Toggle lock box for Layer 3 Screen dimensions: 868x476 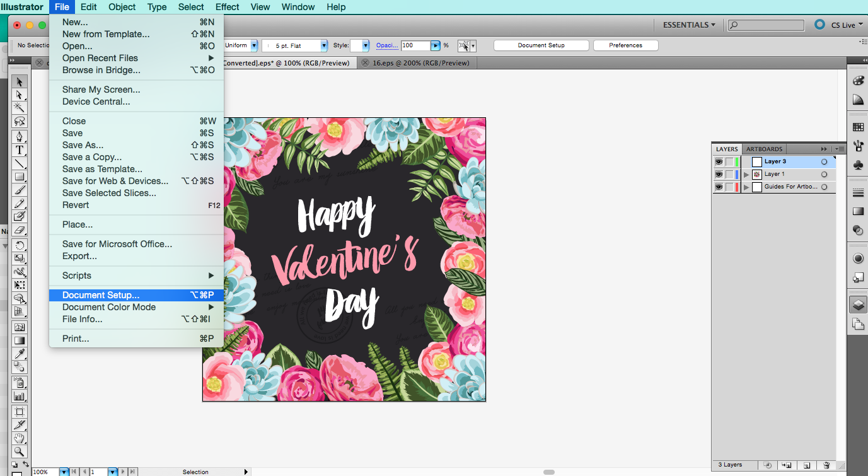[x=729, y=161]
